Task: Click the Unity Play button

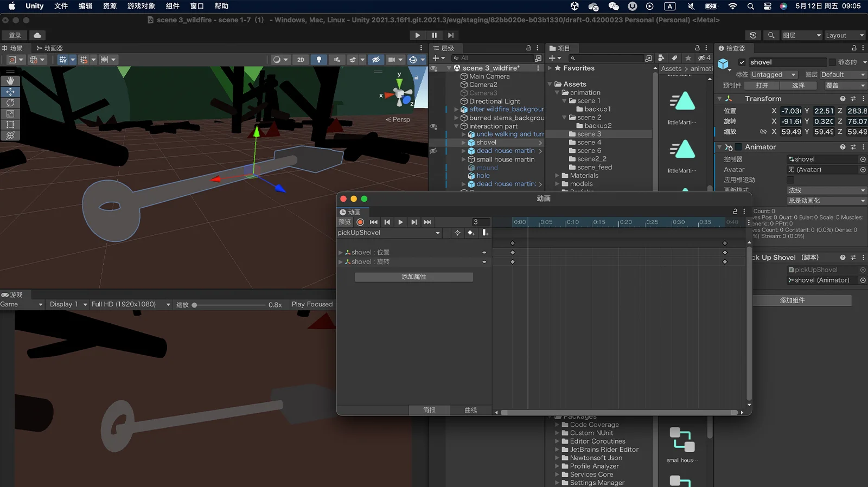Action: tap(417, 35)
